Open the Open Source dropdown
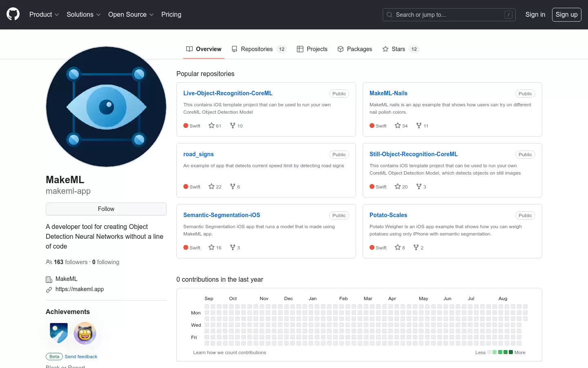Viewport: 588px width, 368px height. coord(131,14)
